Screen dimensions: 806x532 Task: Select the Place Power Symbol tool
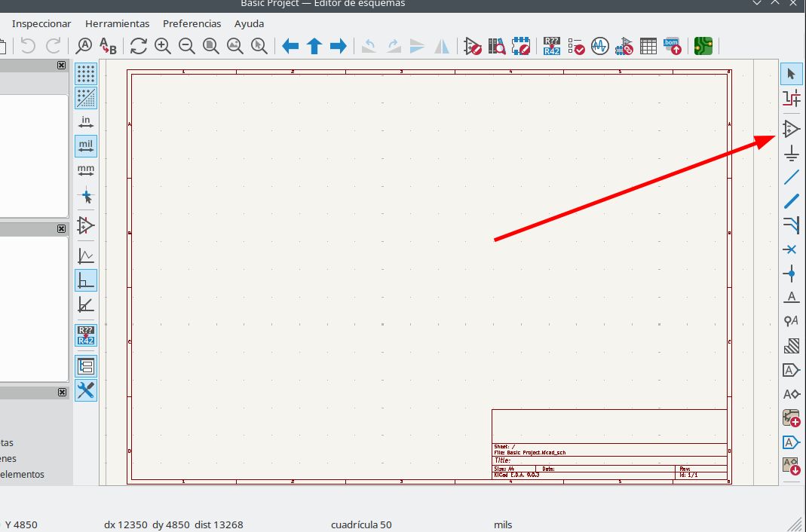[791, 154]
